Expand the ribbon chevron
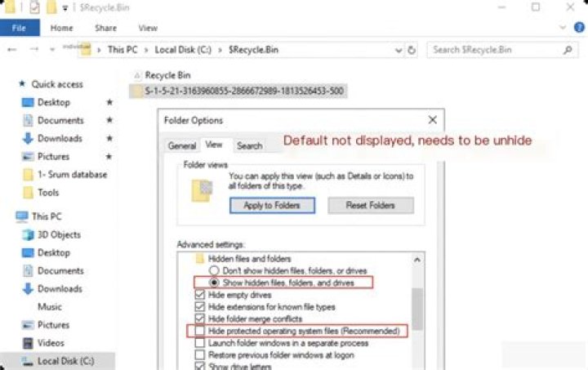Screen dimensions: 588x370 pos(563,28)
